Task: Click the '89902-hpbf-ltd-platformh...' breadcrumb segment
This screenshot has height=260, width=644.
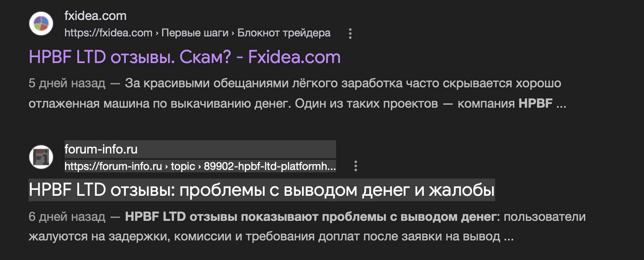Action: [270, 166]
